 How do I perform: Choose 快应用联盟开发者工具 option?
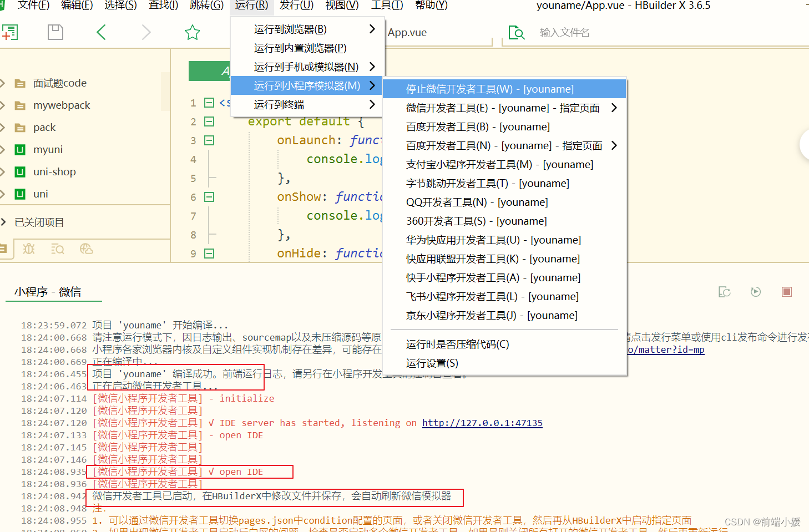[x=504, y=259]
